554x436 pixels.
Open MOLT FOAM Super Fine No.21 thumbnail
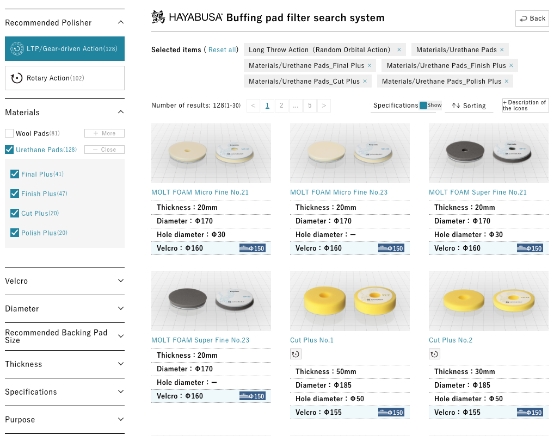pyautogui.click(x=489, y=153)
